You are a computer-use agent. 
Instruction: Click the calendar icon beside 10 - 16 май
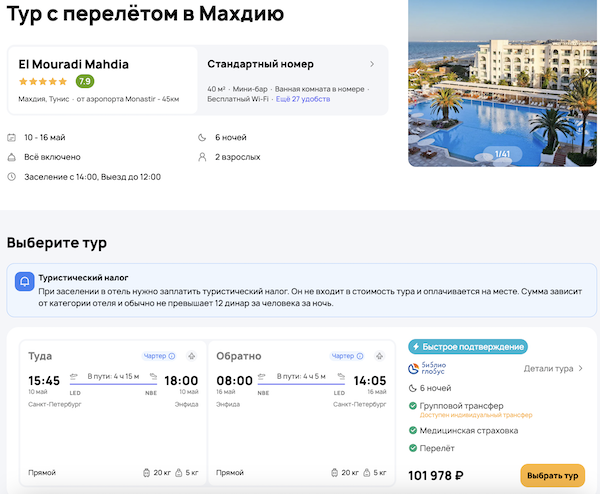pyautogui.click(x=12, y=137)
